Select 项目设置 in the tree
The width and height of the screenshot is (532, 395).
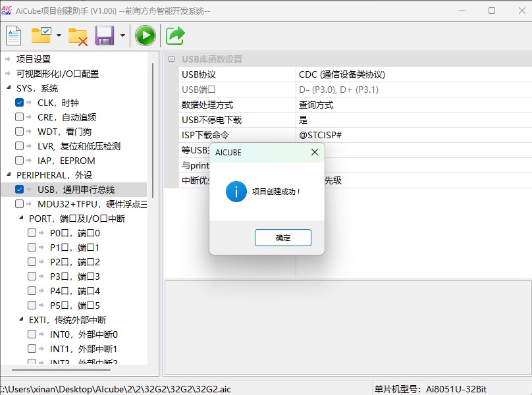34,59
